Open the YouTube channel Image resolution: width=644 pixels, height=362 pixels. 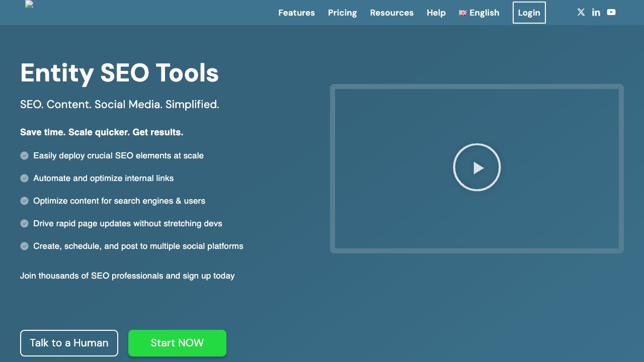coord(611,12)
